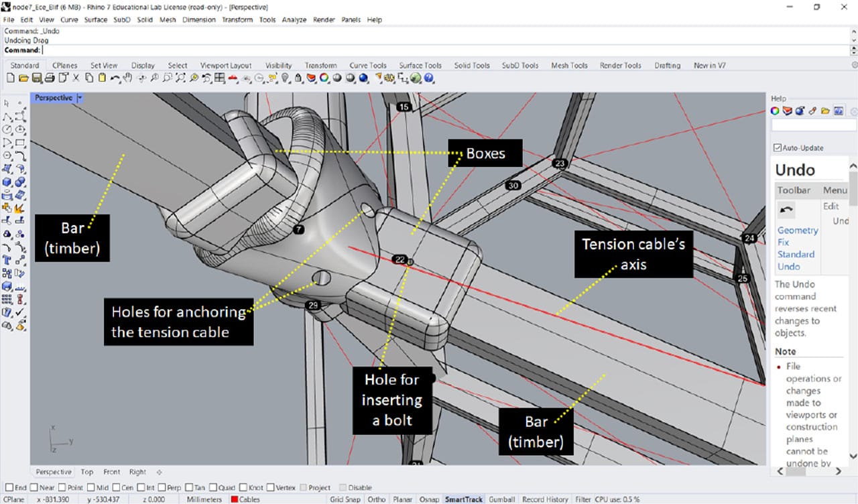Enable the End osnap checkbox
The image size is (858, 504).
(x=8, y=488)
